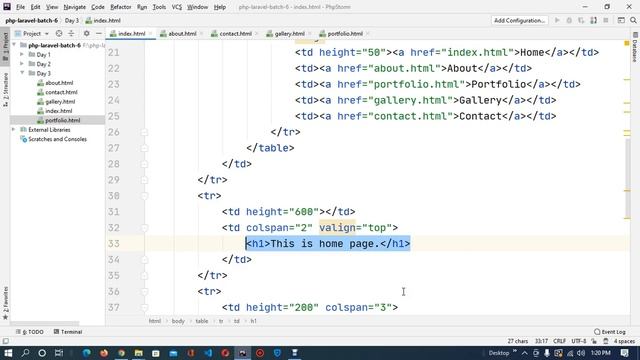Close the index.html editor tab
640x360 pixels.
151,33
